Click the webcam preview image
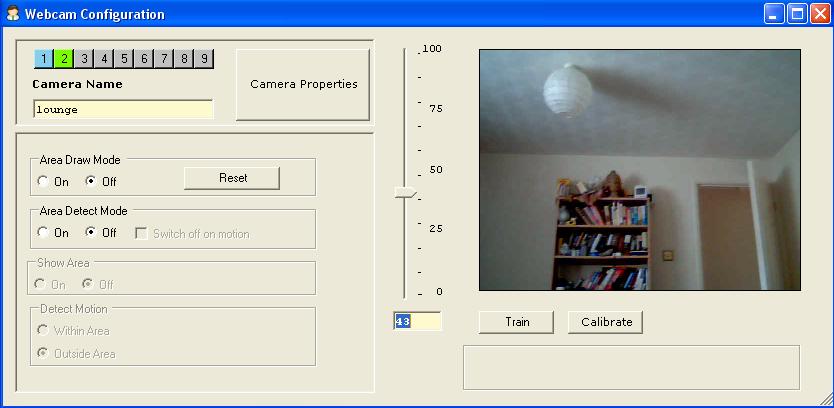The height and width of the screenshot is (408, 834). (640, 170)
